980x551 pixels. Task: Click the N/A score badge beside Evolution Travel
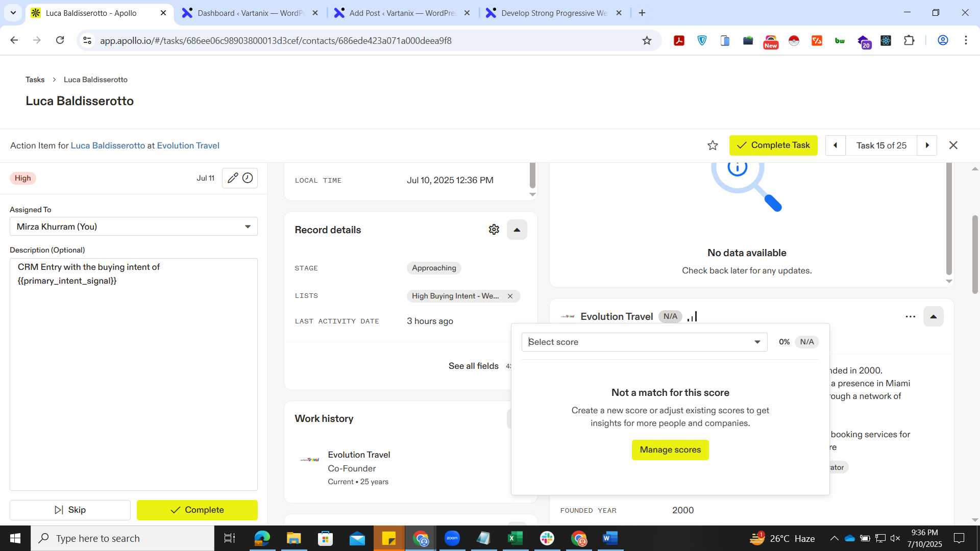pos(670,316)
